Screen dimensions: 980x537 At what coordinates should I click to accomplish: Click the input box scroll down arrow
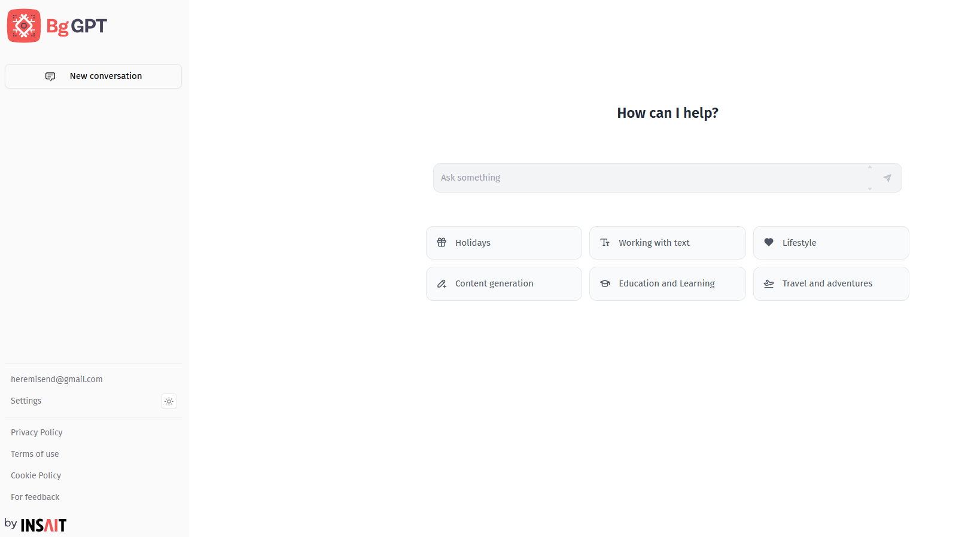point(870,189)
